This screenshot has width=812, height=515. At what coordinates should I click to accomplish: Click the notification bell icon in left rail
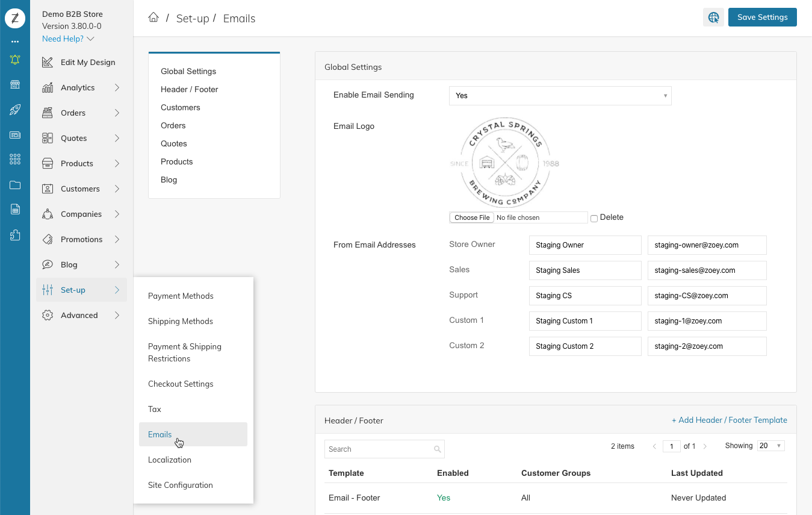coord(15,60)
